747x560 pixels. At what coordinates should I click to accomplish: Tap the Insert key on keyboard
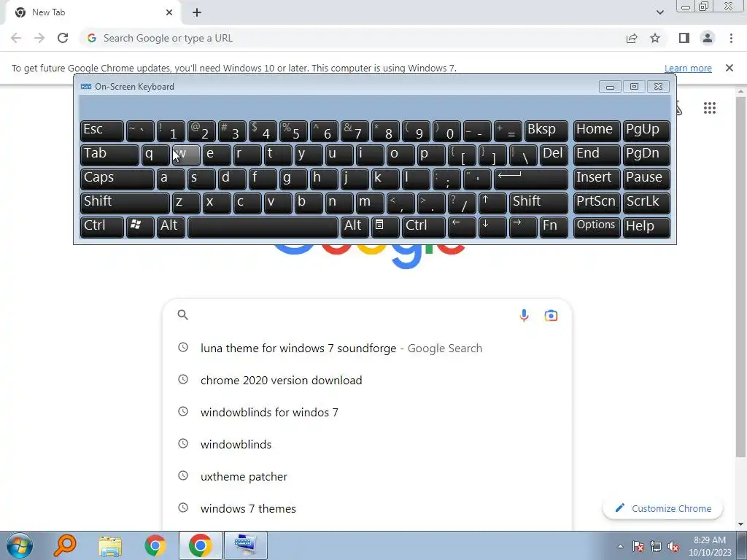597,179
